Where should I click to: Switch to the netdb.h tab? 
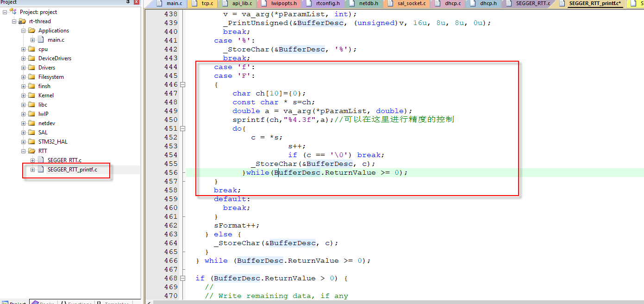[364, 4]
